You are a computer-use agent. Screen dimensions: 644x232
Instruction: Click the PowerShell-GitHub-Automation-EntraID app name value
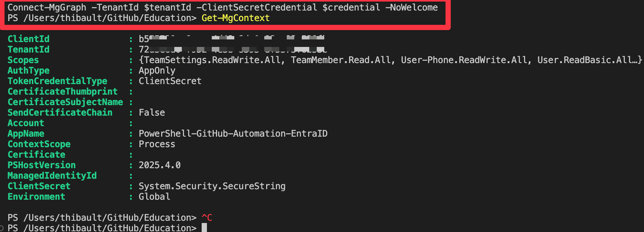[x=233, y=134]
